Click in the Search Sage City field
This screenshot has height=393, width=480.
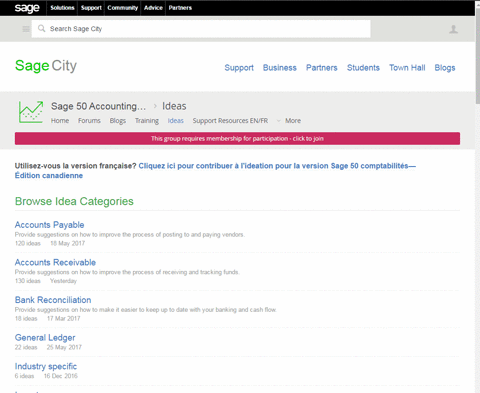tap(201, 29)
